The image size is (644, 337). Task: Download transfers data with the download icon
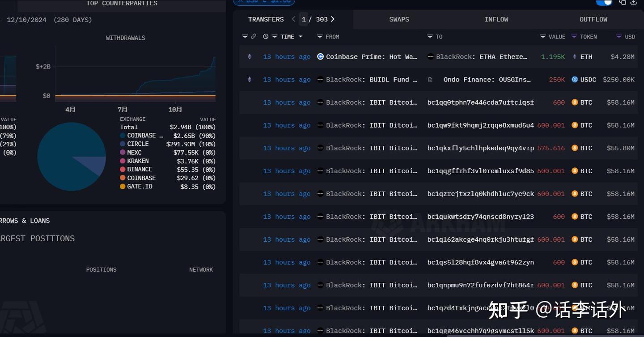point(633,2)
